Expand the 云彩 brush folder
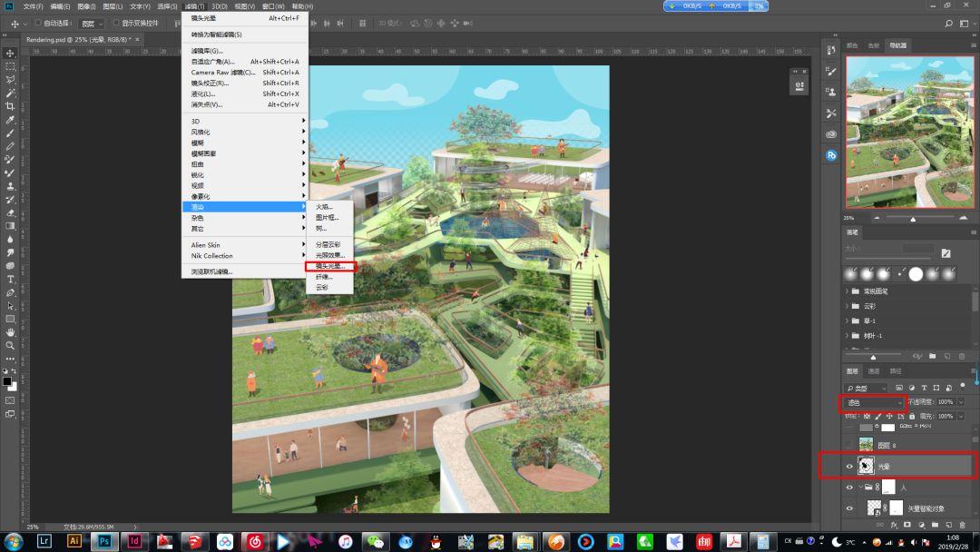The width and height of the screenshot is (980, 552). click(x=848, y=306)
